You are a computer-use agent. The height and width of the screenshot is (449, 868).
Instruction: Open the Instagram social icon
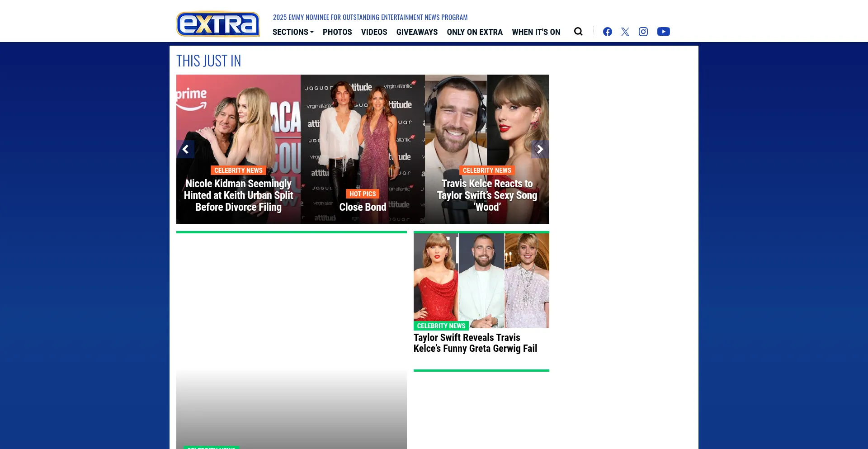[x=643, y=32]
